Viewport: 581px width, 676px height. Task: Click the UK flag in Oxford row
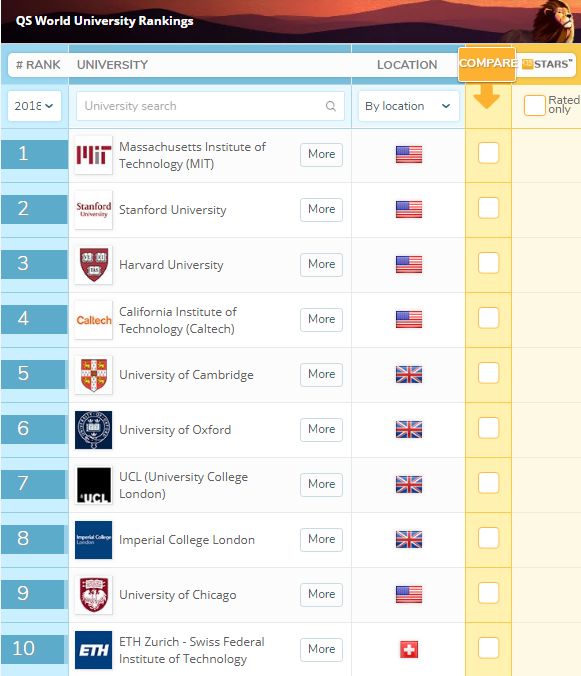[x=409, y=429]
